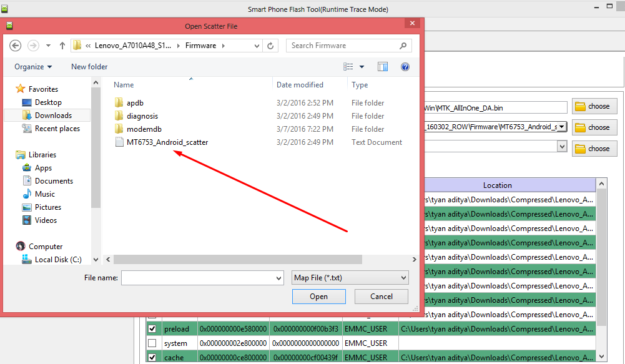Click New folder in toolbar
The image size is (625, 364).
click(x=89, y=67)
